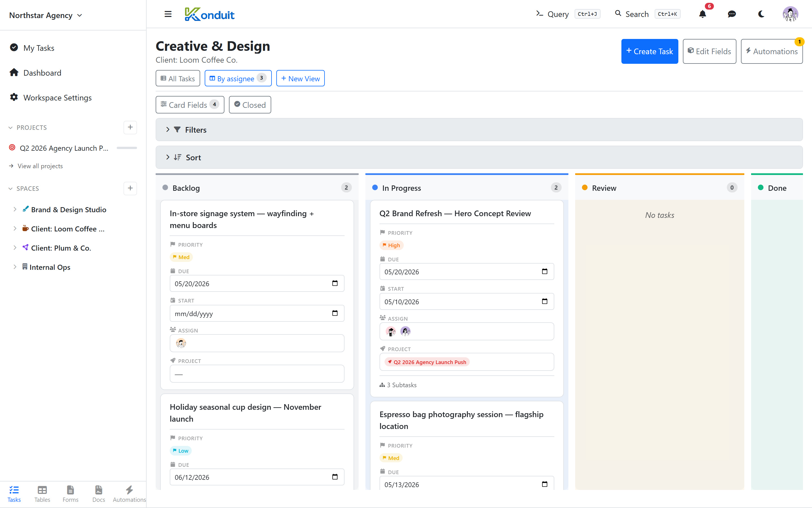Open Search from the top bar
Image resolution: width=812 pixels, height=508 pixels.
(x=647, y=14)
